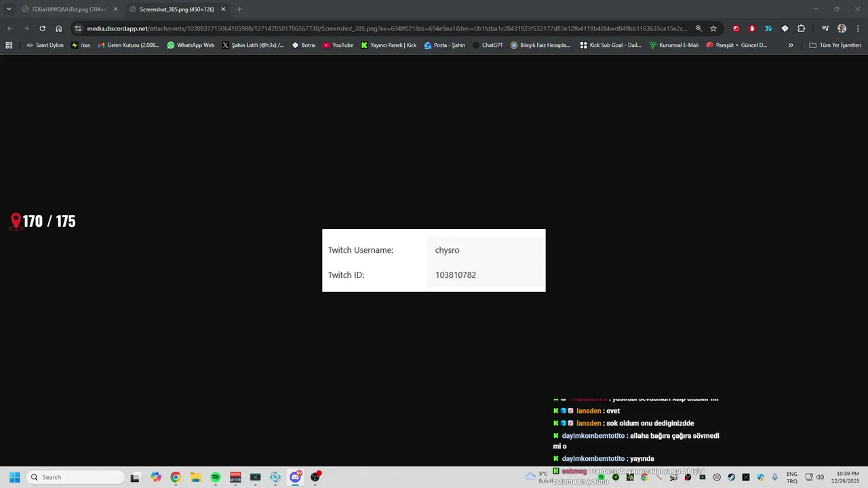Open the YouTube bookmark
Screen dimensions: 868x488
[x=338, y=45]
